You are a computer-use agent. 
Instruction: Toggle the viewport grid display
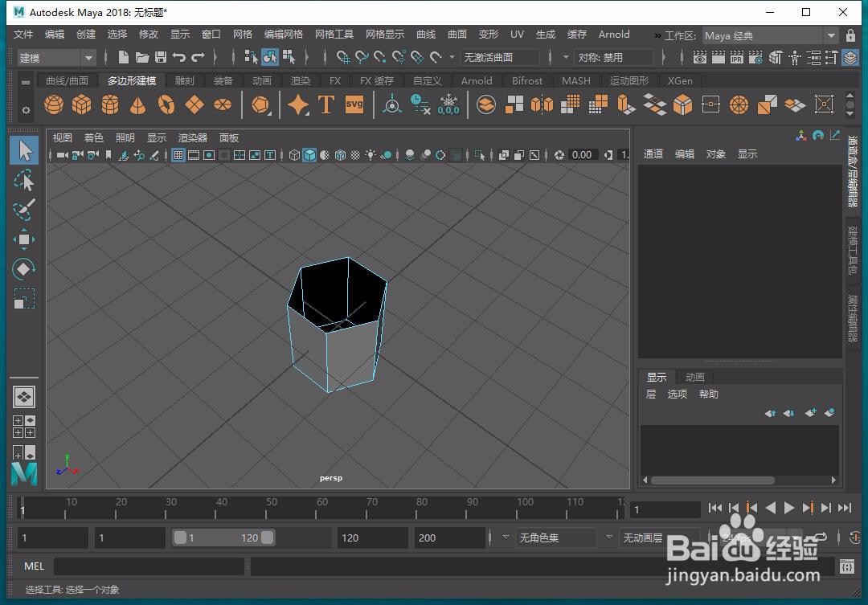178,155
